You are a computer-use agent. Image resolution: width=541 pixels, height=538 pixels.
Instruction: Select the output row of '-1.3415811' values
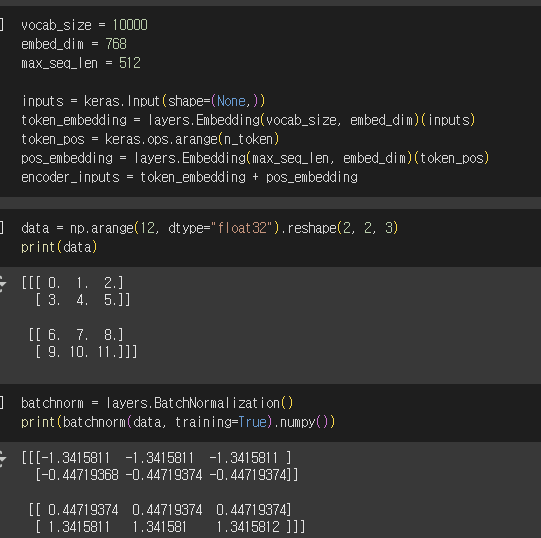point(156,458)
